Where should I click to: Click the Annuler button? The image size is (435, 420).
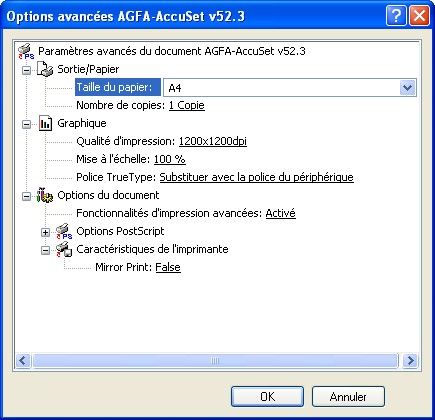pos(348,397)
